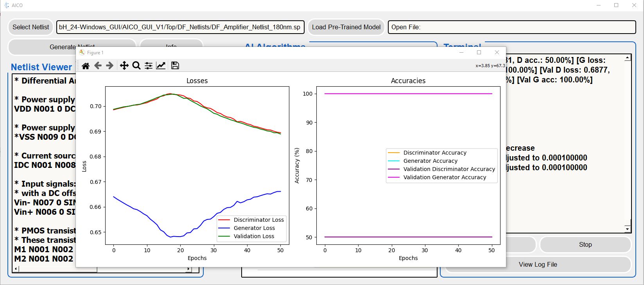
Task: Stop the training with Stop button
Action: click(585, 244)
